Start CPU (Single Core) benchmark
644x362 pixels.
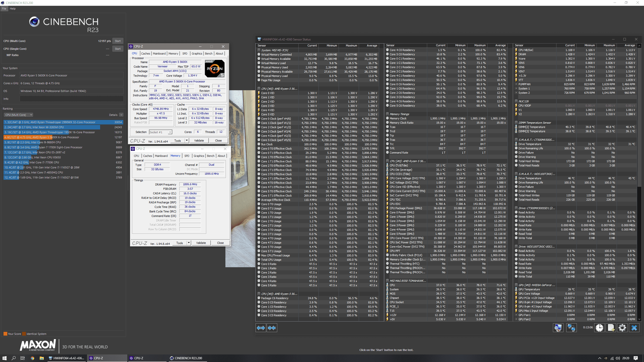point(118,49)
